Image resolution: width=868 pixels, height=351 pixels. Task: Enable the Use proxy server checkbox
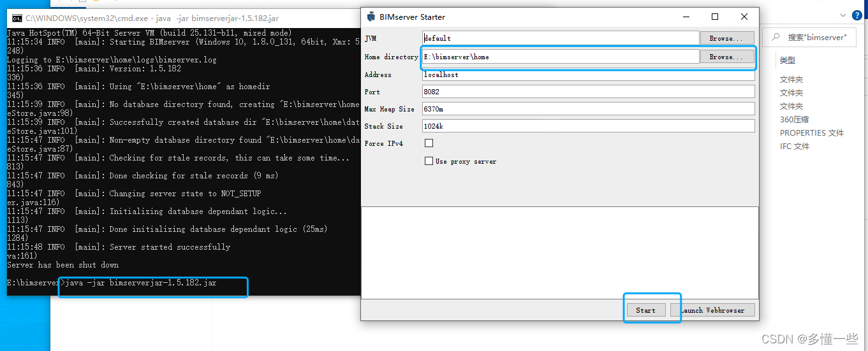coord(429,161)
